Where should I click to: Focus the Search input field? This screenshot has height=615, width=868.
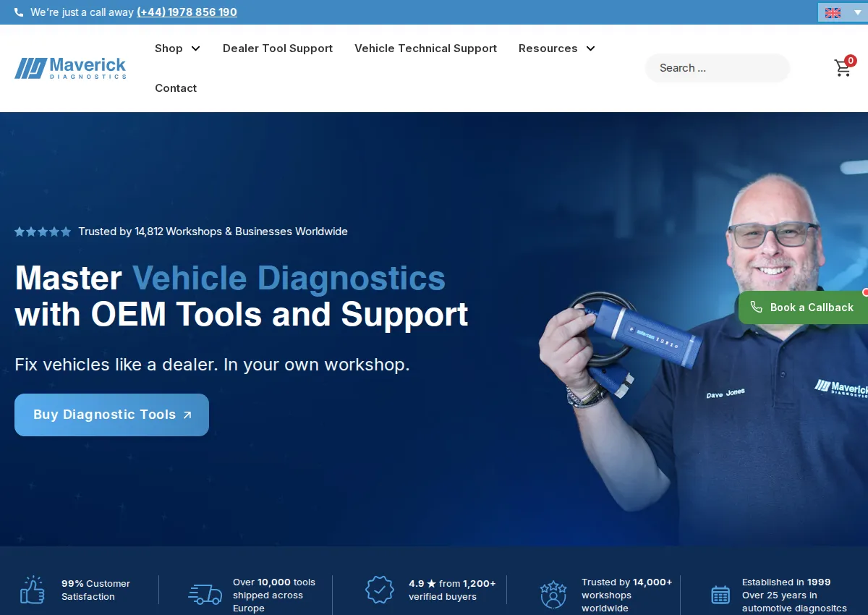[x=718, y=68]
